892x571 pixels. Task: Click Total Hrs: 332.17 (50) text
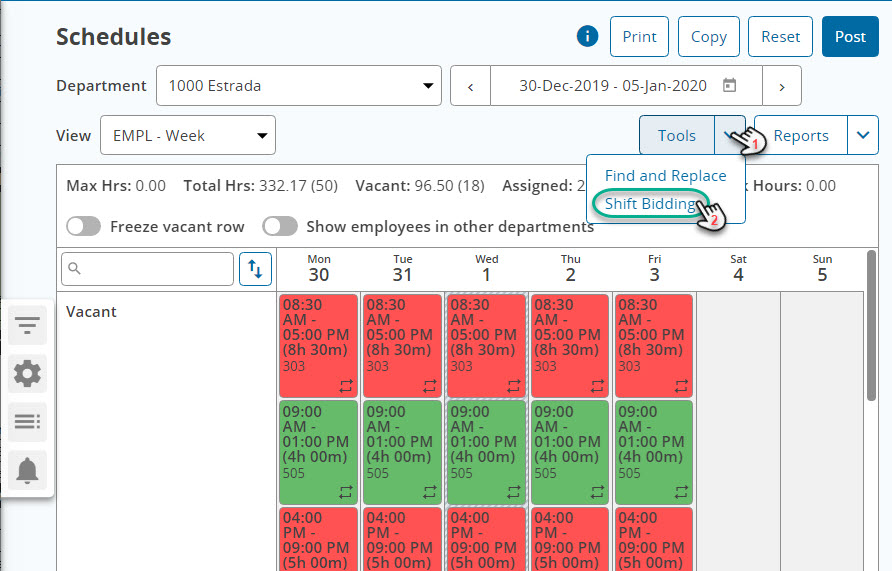pyautogui.click(x=261, y=186)
